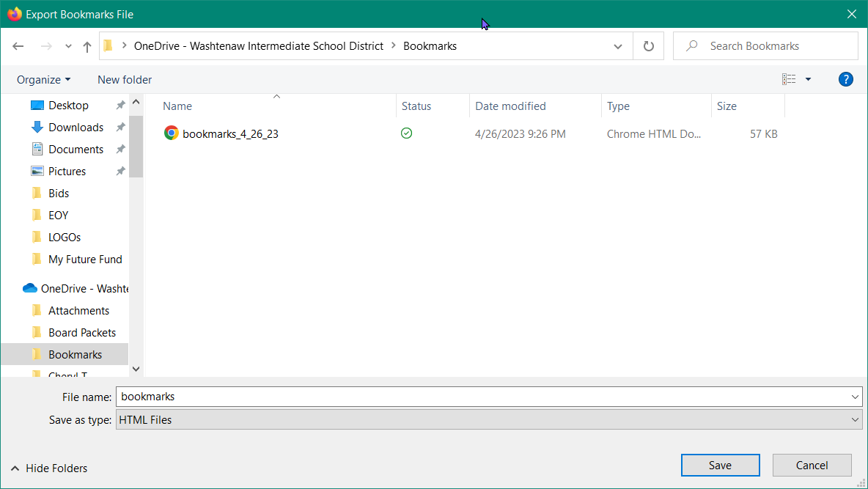Viewport: 868px width, 489px height.
Task: Open My Future Fund folder
Action: (85, 260)
